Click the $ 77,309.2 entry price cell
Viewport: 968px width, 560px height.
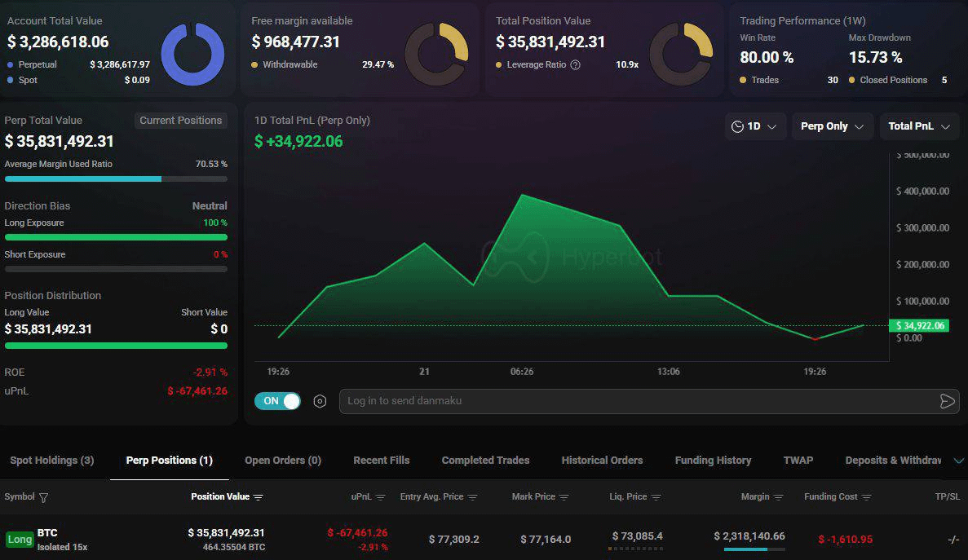click(453, 540)
